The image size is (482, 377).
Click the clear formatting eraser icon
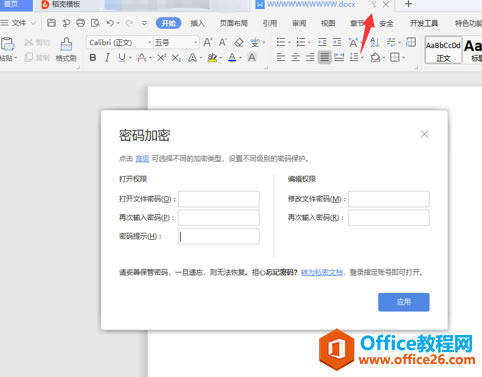click(x=239, y=42)
